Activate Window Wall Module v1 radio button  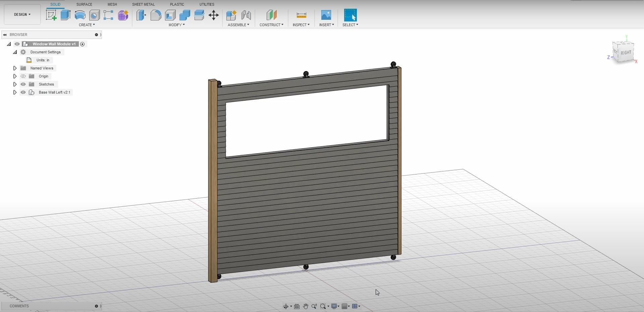coord(83,44)
